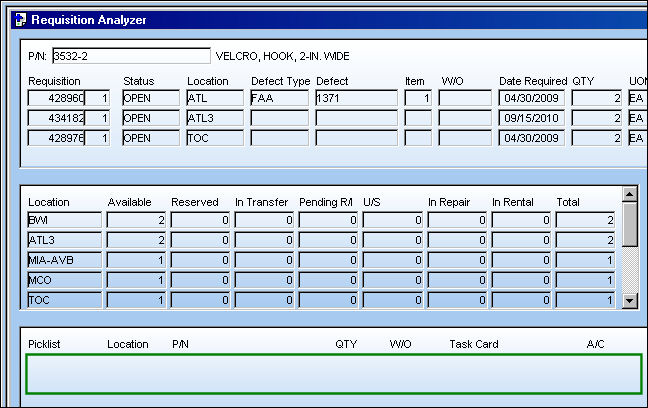Click the ATL3 requisition location field

coord(215,118)
